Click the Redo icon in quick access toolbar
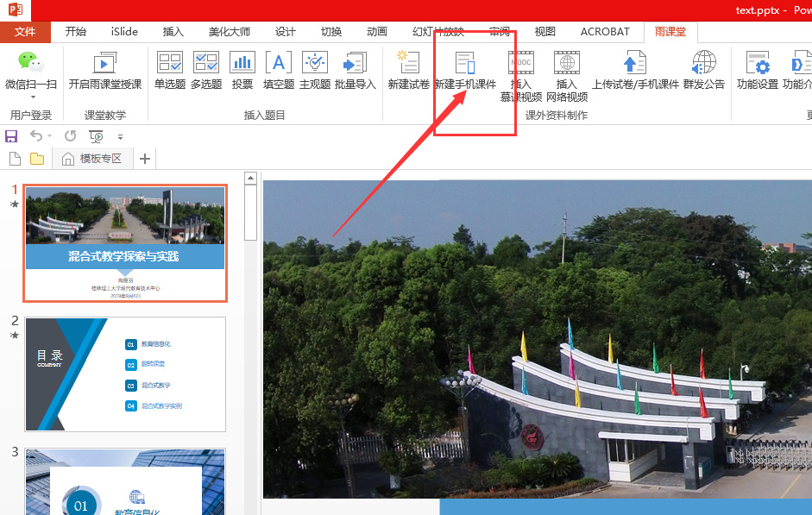This screenshot has height=515, width=812. click(x=71, y=136)
